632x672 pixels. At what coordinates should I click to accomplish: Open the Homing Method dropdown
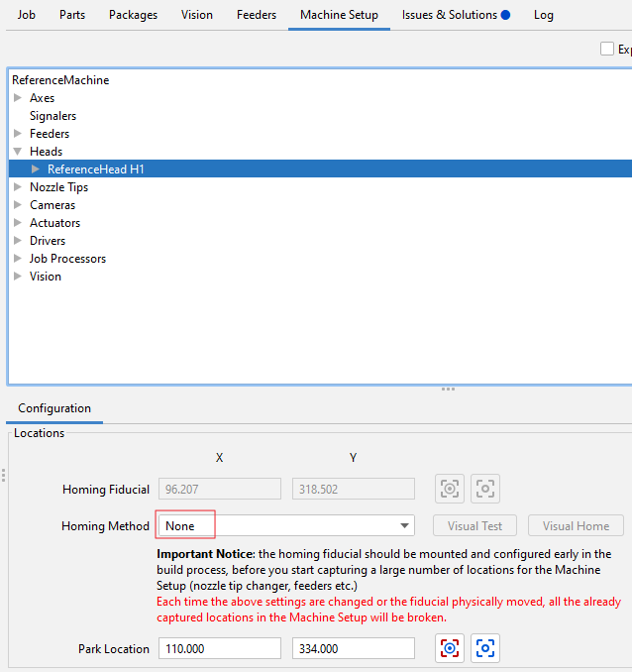click(x=405, y=526)
